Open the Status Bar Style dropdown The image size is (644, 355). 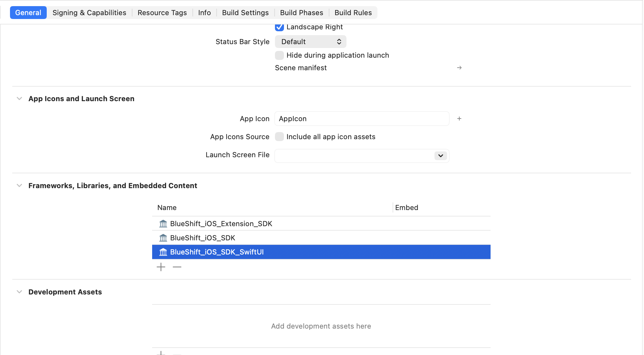coord(310,42)
